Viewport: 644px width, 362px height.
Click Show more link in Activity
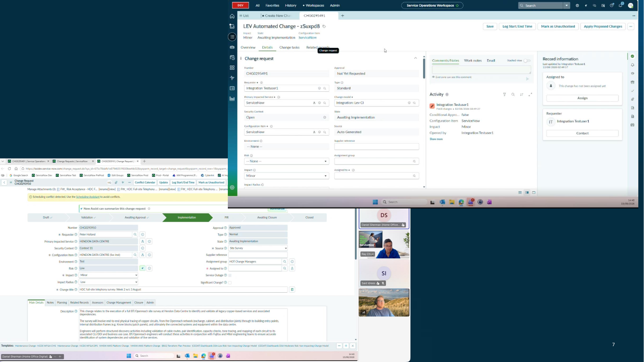click(436, 139)
